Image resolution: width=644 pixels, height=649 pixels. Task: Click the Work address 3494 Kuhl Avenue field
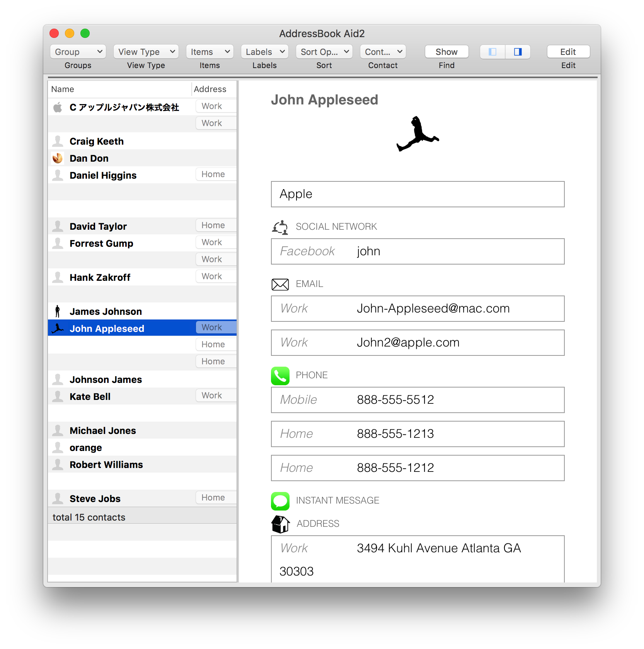coord(417,559)
